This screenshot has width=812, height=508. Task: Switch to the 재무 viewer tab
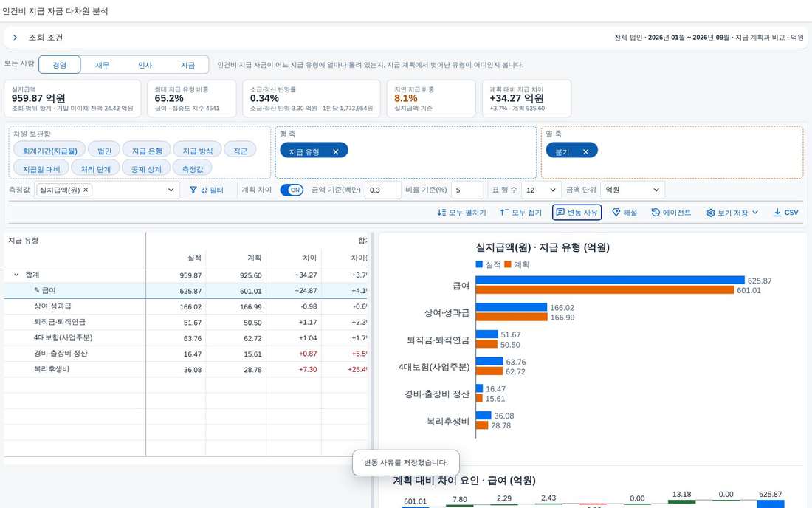[x=102, y=65]
